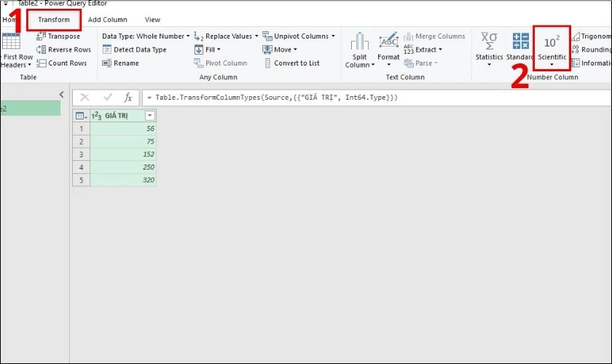Image resolution: width=612 pixels, height=364 pixels.
Task: Expand the Extract dropdown arrow
Action: pyautogui.click(x=440, y=50)
